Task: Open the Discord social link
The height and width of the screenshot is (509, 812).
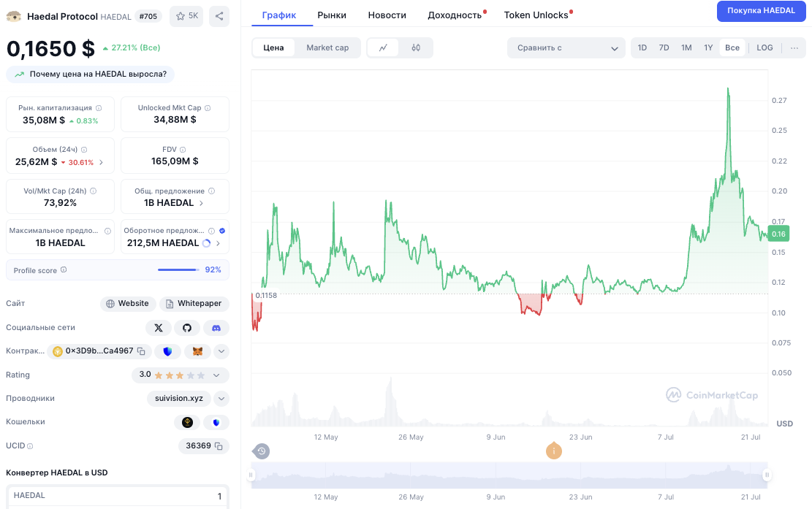Action: click(216, 328)
